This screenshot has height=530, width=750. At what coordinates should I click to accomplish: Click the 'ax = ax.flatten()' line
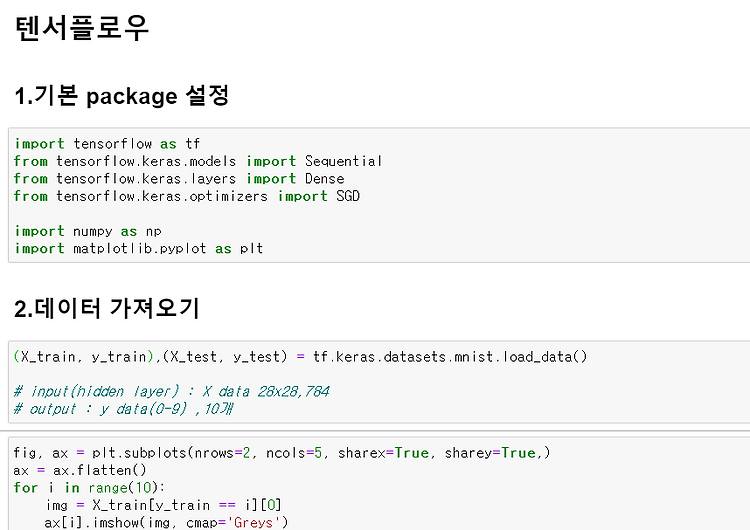(x=80, y=470)
